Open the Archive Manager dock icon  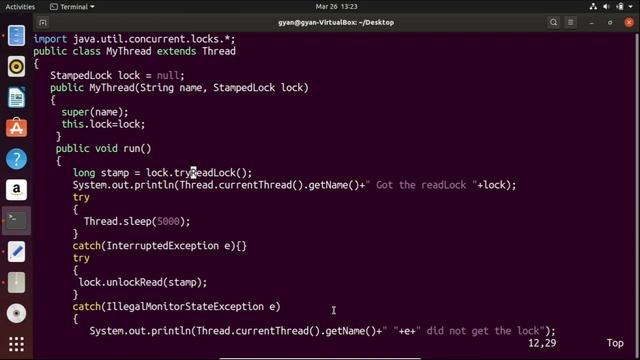[16, 282]
